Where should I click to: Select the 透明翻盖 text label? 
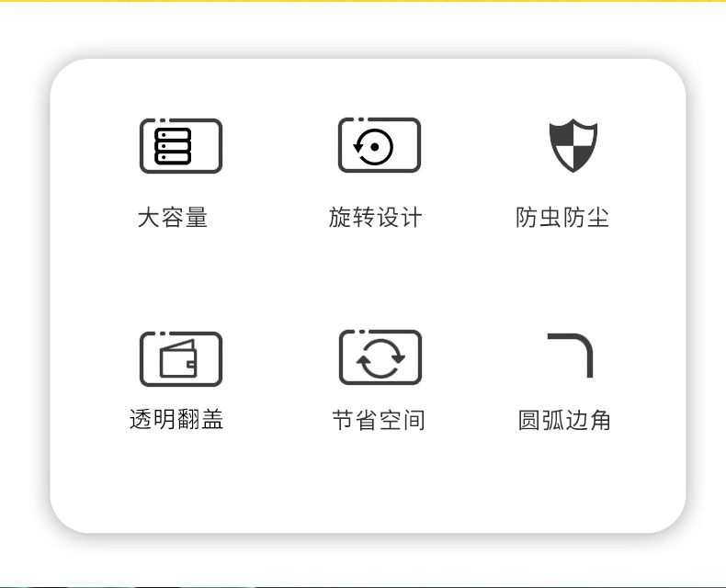click(176, 420)
